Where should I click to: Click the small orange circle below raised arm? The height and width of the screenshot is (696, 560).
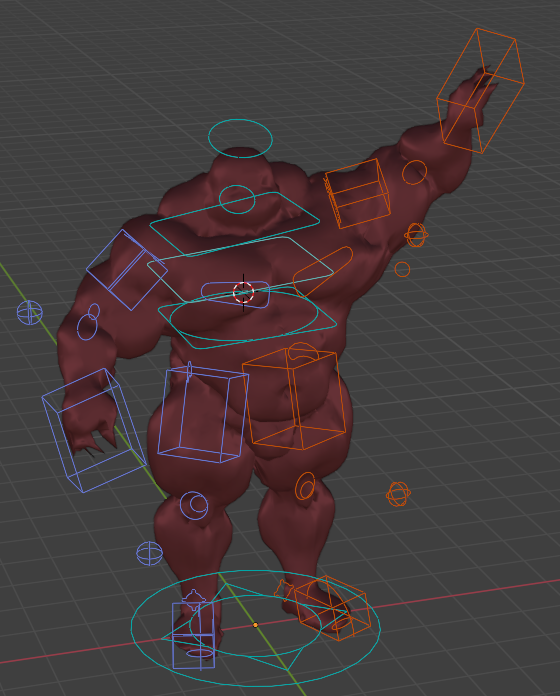tap(402, 269)
